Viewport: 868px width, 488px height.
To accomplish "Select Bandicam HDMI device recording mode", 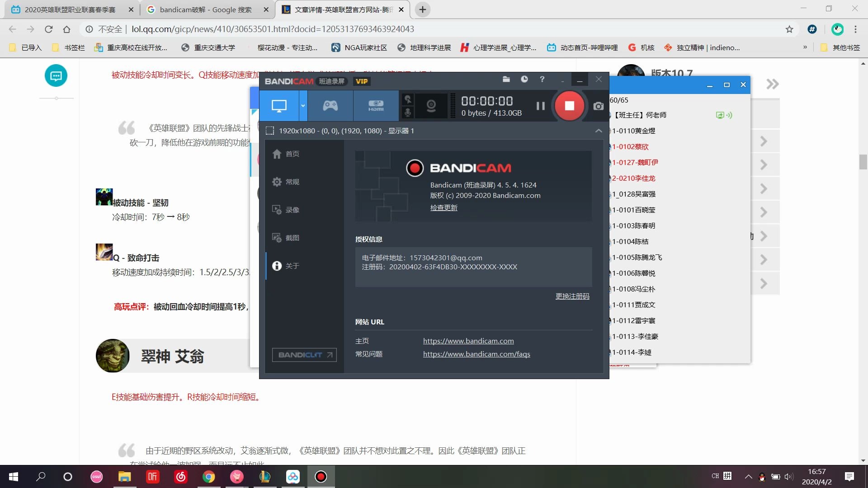I will [x=376, y=106].
